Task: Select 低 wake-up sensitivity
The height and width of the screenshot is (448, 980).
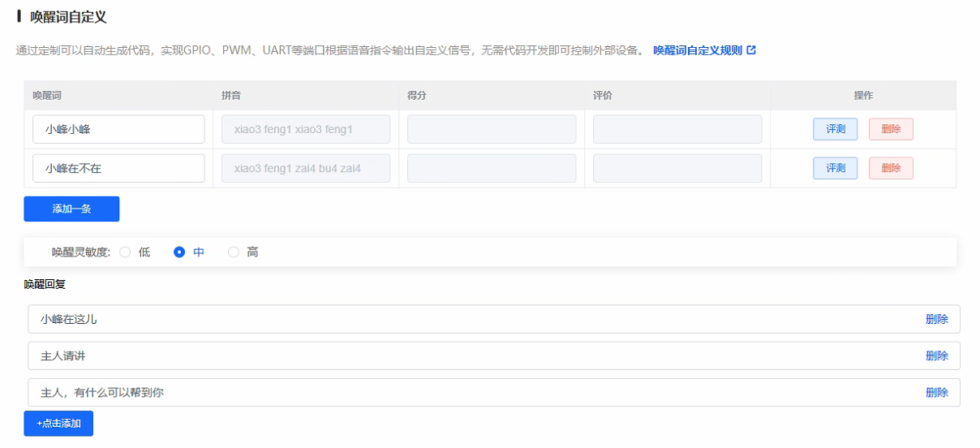Action: coord(126,252)
